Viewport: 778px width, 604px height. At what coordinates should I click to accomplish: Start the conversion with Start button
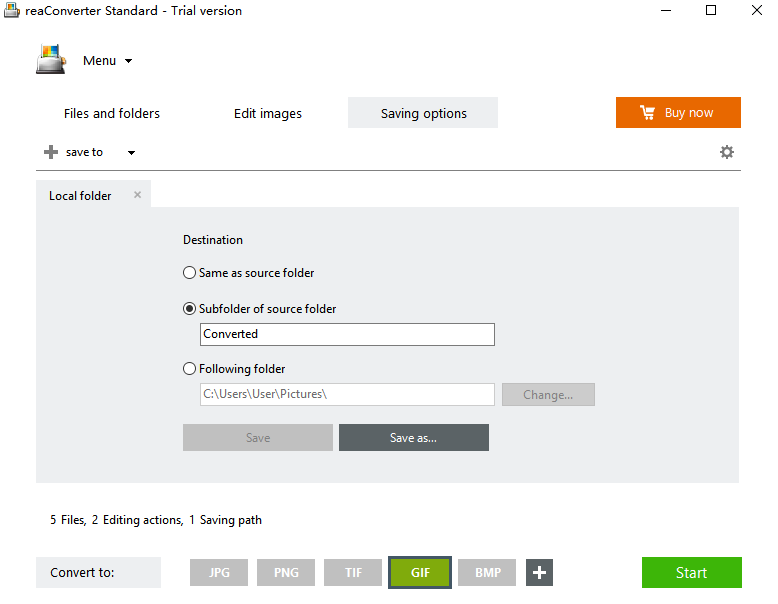[692, 572]
